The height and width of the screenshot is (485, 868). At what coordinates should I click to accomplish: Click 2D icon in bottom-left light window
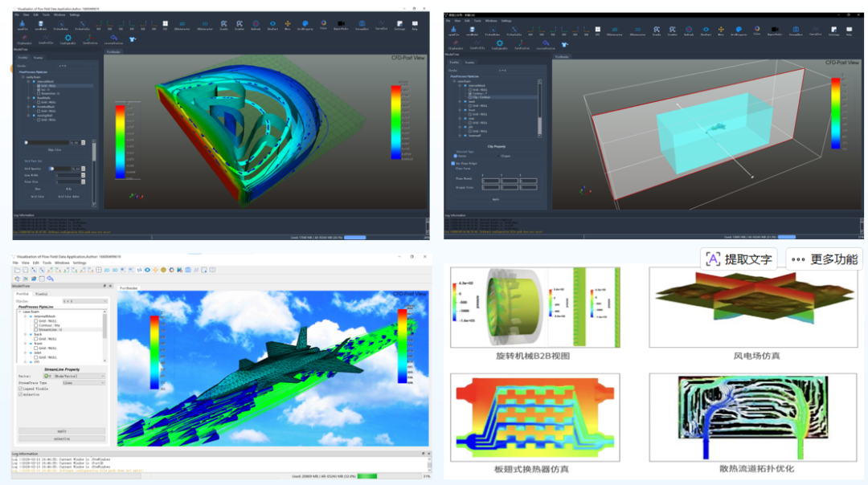pos(107,270)
